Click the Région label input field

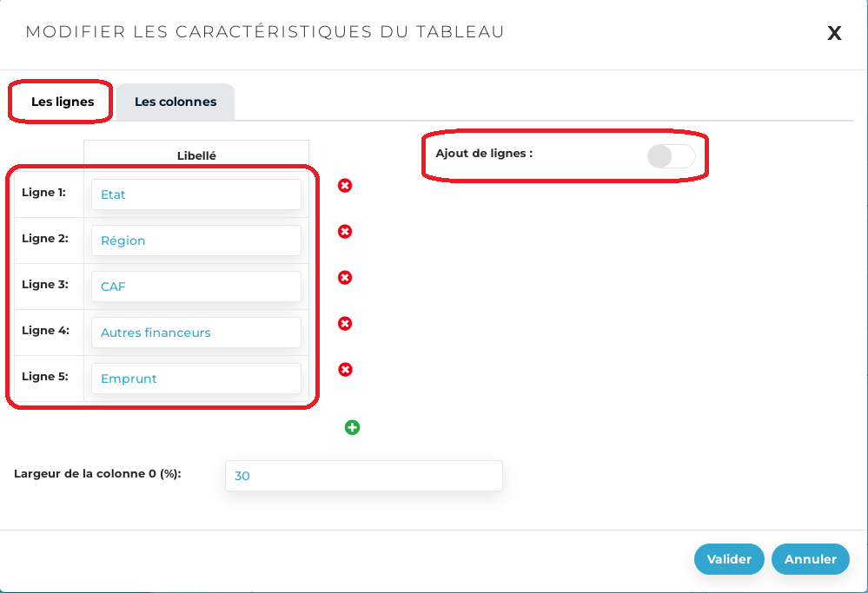195,240
